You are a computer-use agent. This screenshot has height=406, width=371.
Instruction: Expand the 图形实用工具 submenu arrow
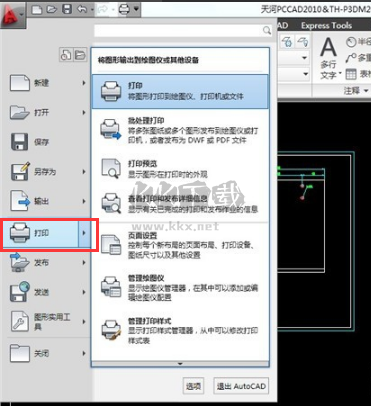point(84,322)
